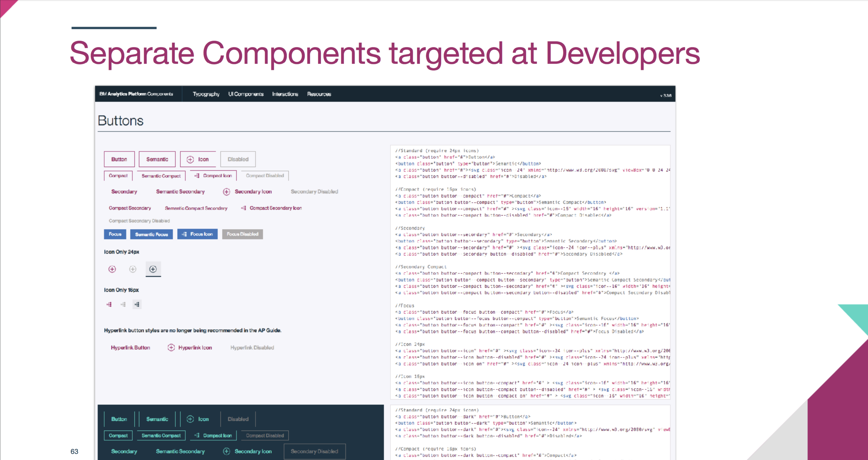Click the primary Button example
Viewport: 868px width, 460px height.
[x=119, y=159]
